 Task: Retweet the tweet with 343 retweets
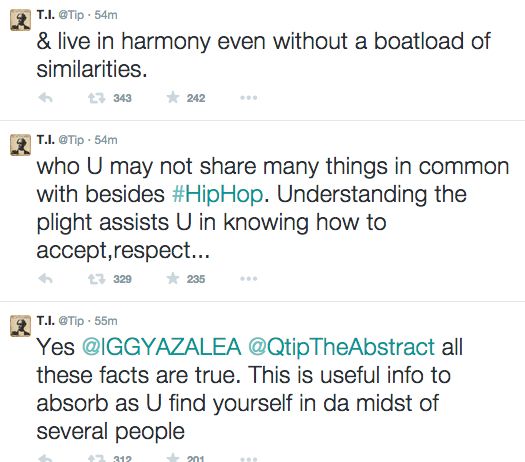click(x=97, y=98)
